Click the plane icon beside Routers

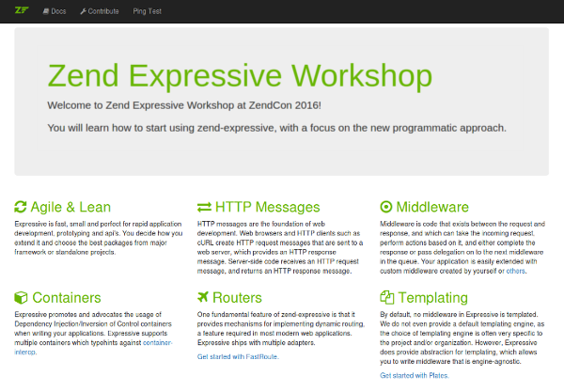[203, 297]
